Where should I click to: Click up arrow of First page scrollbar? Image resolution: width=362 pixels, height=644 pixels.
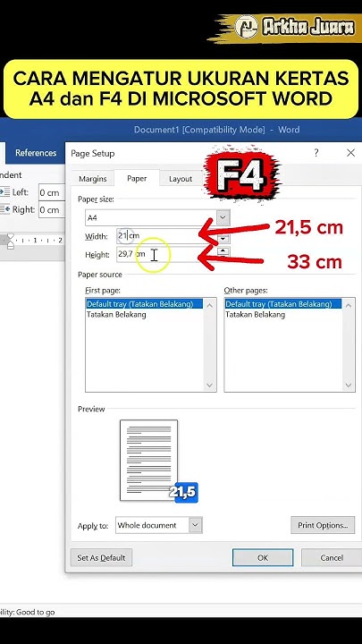pos(210,305)
